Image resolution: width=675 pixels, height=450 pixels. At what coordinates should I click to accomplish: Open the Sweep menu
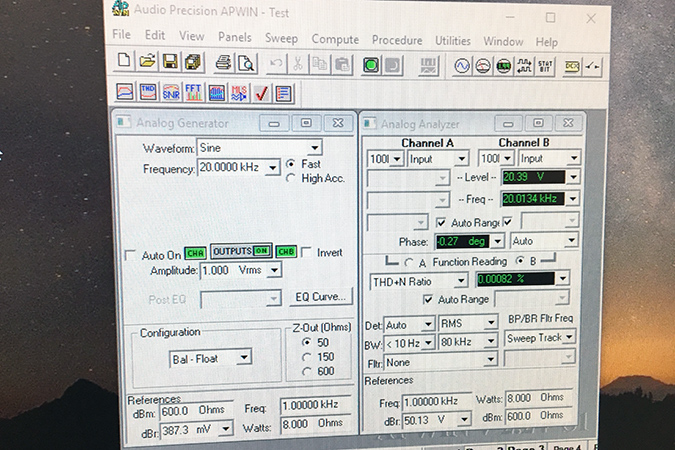[x=281, y=41]
